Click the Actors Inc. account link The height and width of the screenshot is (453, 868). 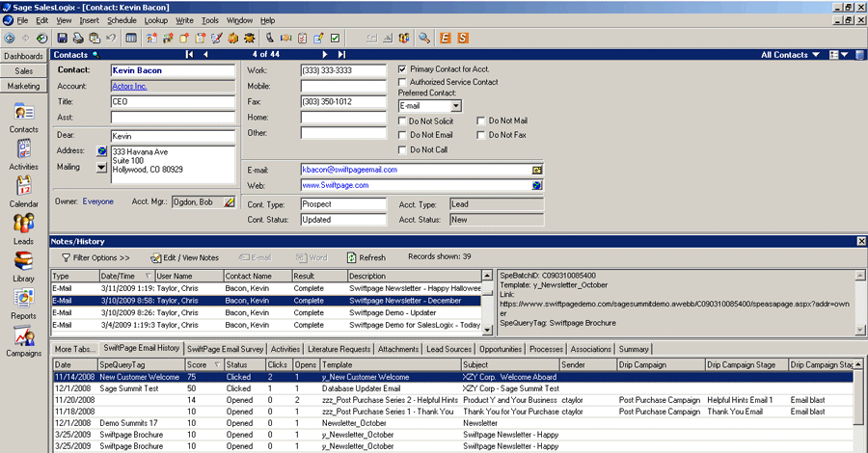tap(129, 87)
